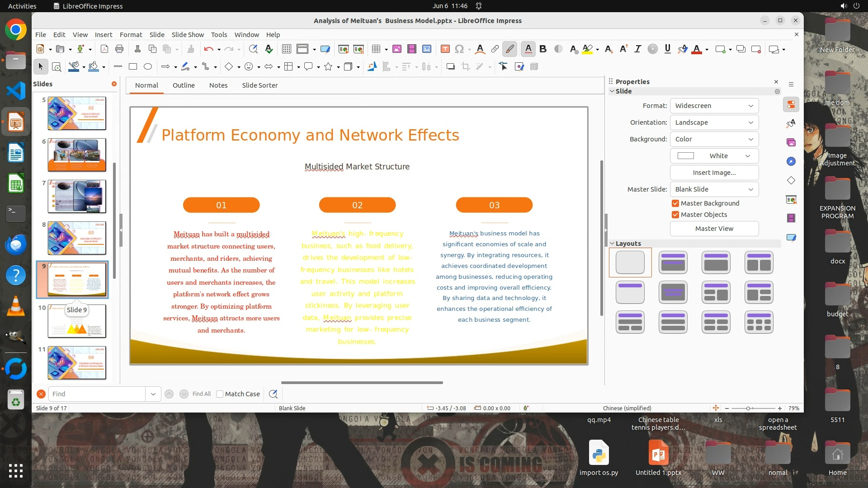868x488 pixels.
Task: Open the Master Slide dropdown
Action: pos(714,189)
